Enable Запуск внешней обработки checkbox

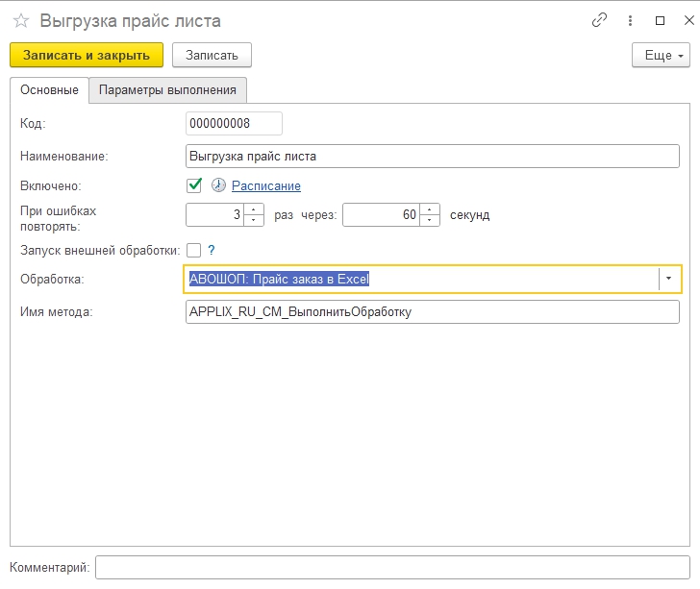coord(194,250)
